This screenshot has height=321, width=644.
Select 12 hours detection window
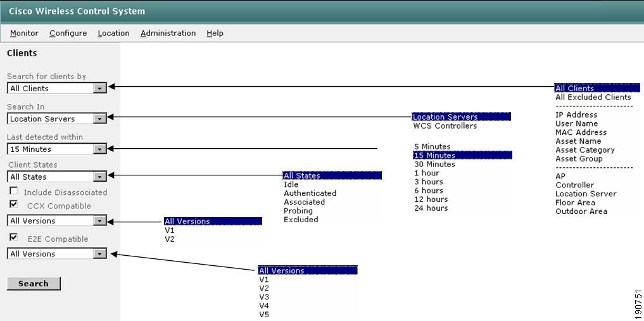[x=431, y=199]
